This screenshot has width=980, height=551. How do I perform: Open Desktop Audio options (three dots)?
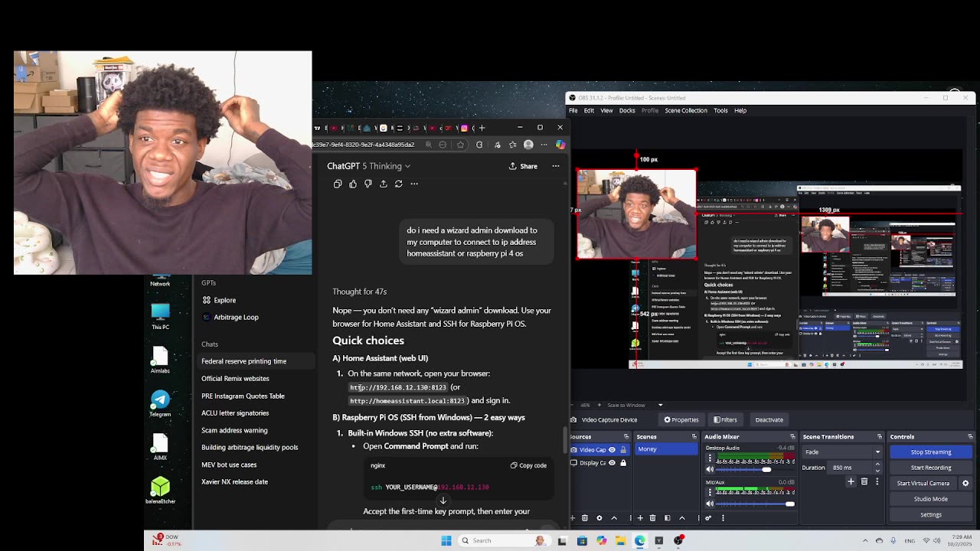[710, 458]
